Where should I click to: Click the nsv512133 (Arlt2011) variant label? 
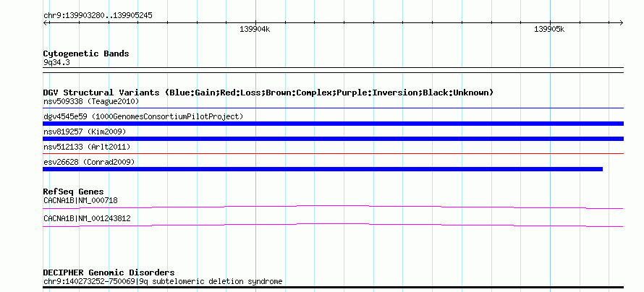87,147
